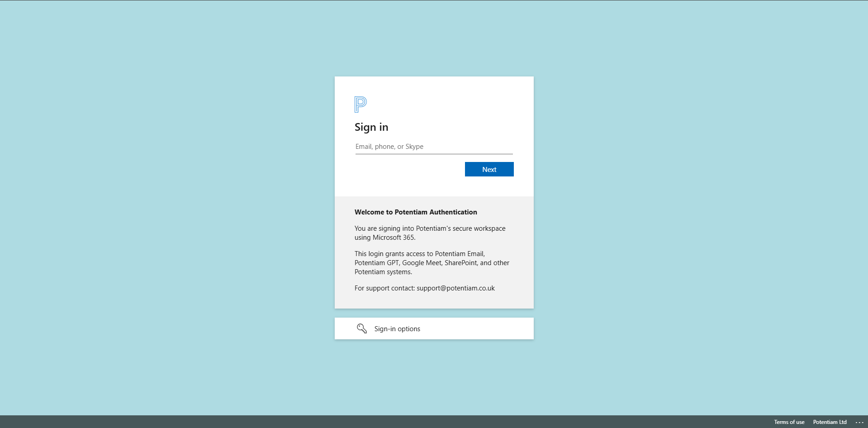The height and width of the screenshot is (428, 868).
Task: Open the Terms of use link
Action: coord(789,422)
